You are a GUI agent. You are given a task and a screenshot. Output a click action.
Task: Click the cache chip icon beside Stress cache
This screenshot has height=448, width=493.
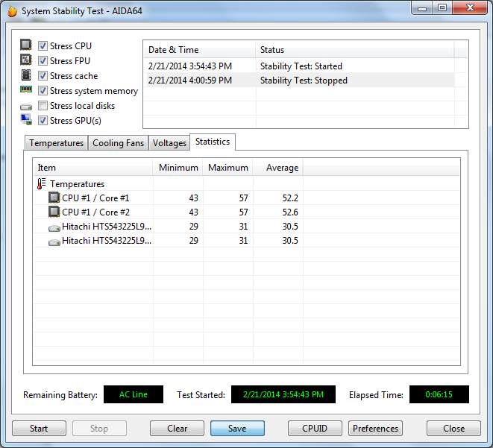tap(26, 75)
